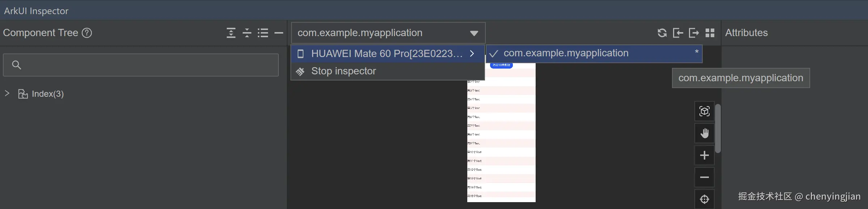
Task: Open HUAWEI Mate 60 Pro device submenu
Action: pos(387,54)
